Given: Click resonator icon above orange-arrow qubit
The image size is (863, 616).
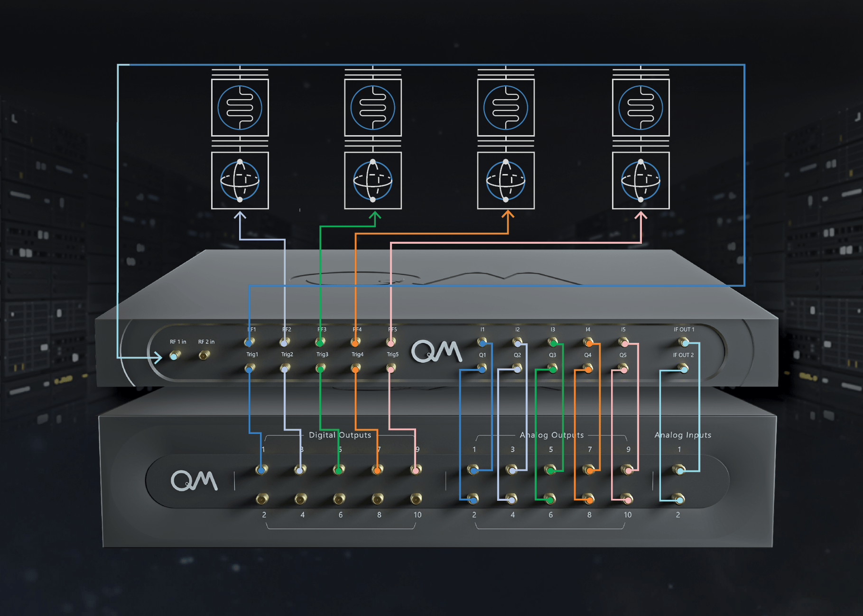Looking at the screenshot, I should 506,108.
